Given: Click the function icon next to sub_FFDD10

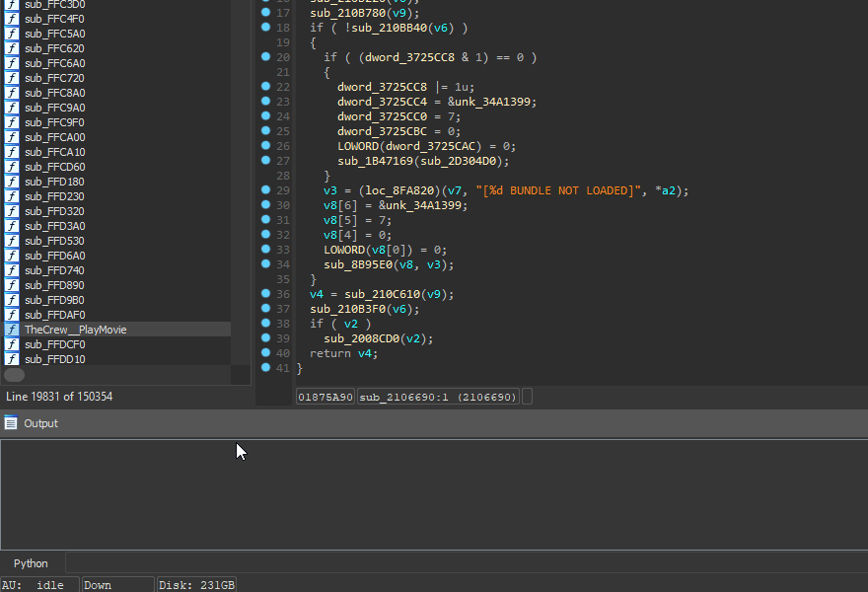Looking at the screenshot, I should 12,359.
